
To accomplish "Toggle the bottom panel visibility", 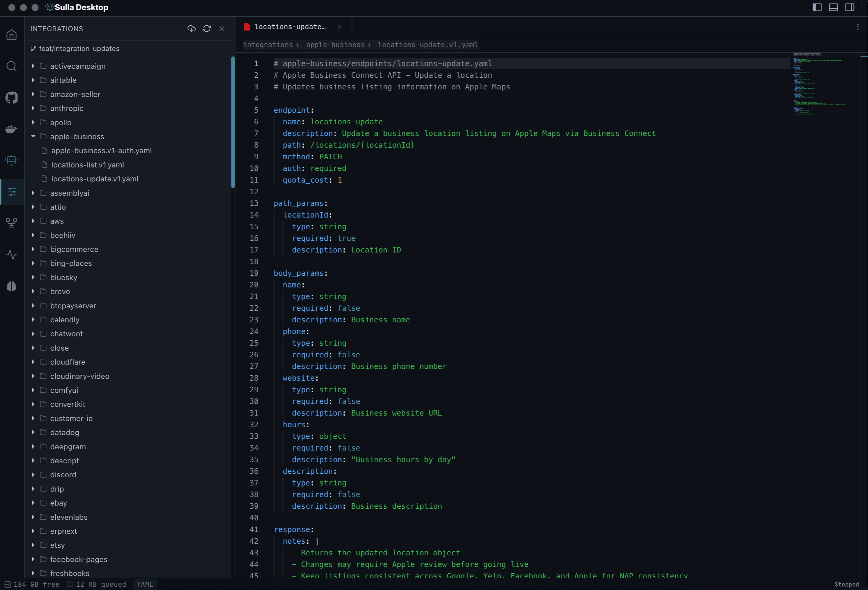I will [x=834, y=8].
